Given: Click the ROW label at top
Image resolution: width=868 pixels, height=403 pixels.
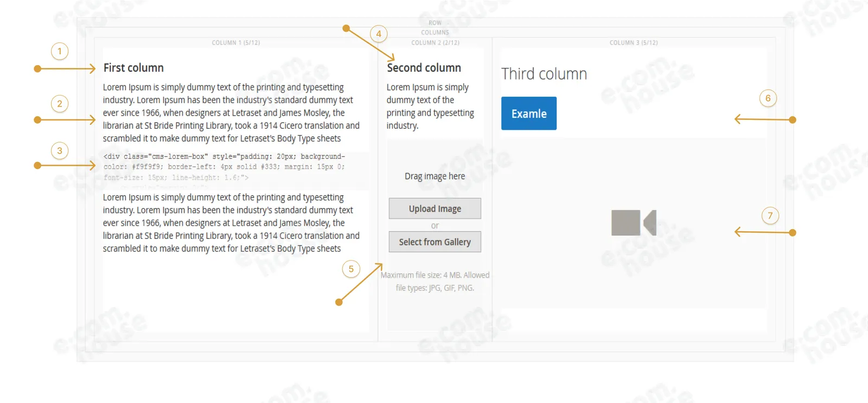Looking at the screenshot, I should point(435,23).
